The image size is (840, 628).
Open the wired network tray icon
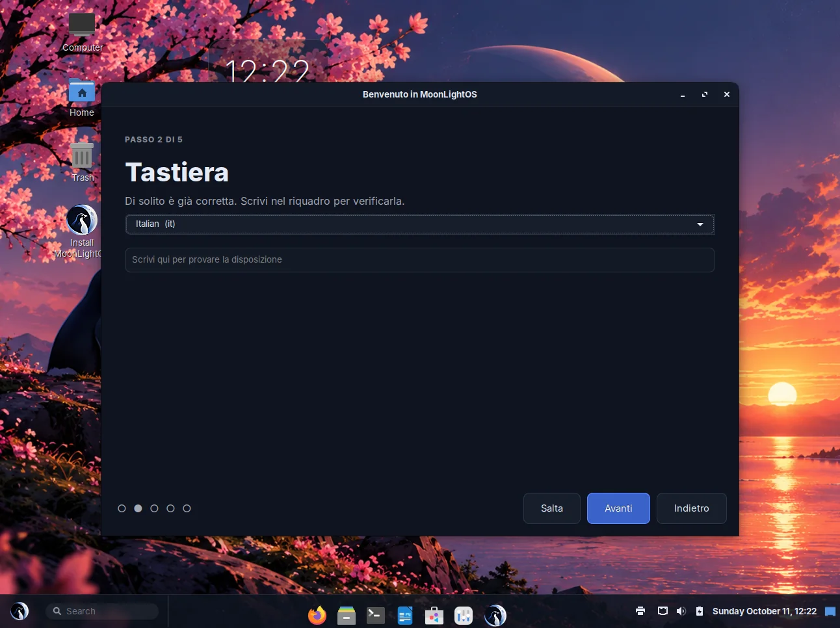(663, 611)
